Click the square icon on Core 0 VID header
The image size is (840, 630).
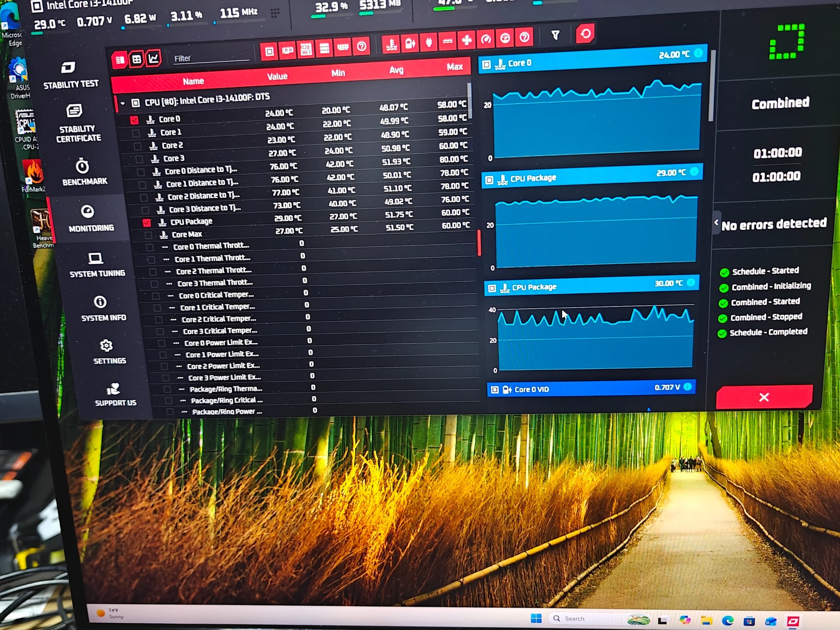(x=495, y=390)
